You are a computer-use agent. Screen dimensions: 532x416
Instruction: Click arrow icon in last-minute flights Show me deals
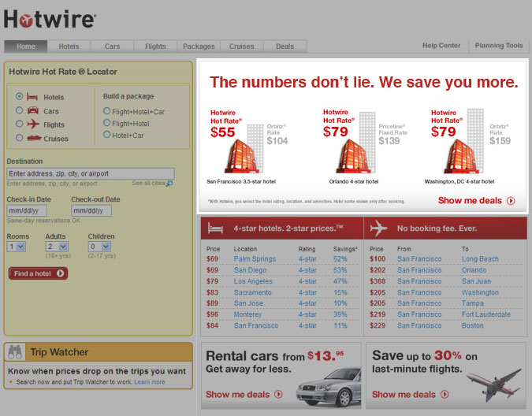click(x=445, y=394)
